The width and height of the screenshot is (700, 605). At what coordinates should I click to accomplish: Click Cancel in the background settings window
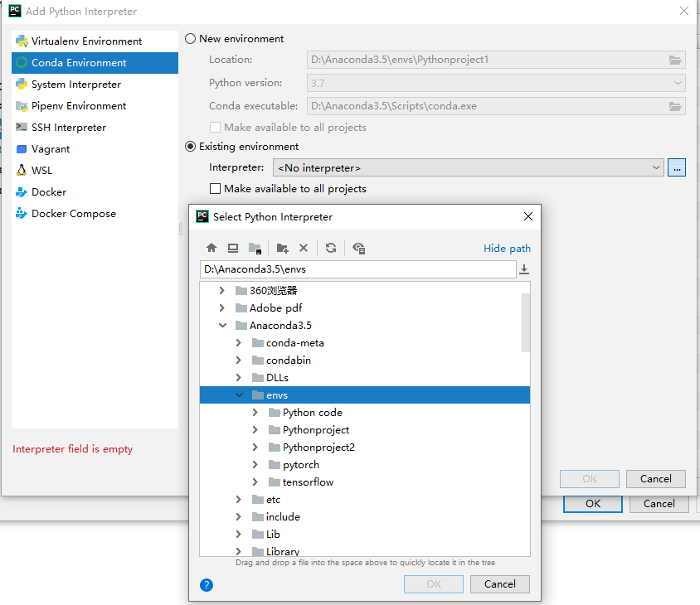[x=659, y=504]
